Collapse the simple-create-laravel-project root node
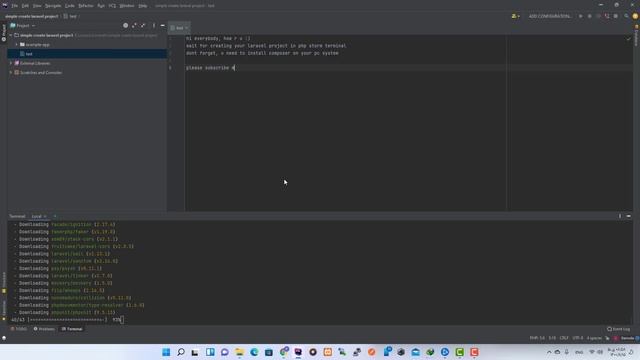The height and width of the screenshot is (360, 640). pos(11,36)
